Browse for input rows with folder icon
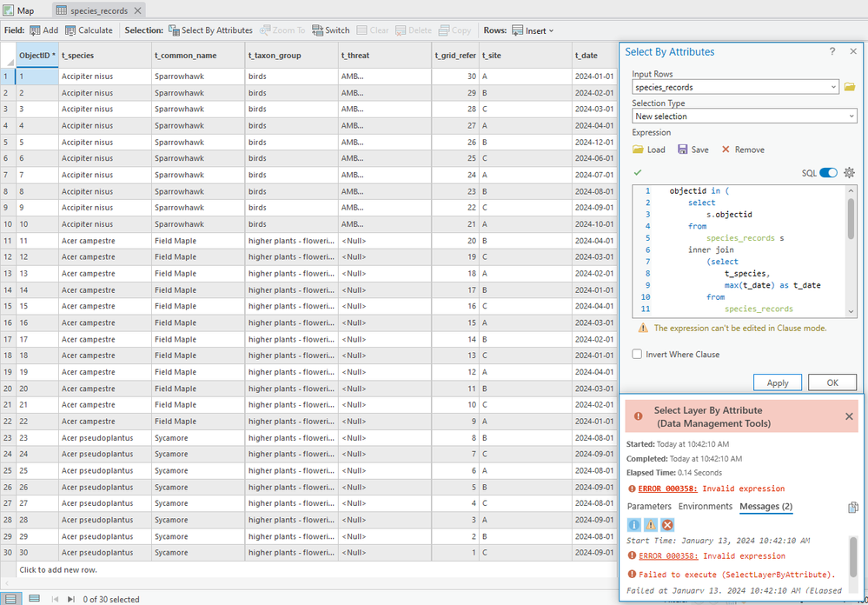This screenshot has height=605, width=868. (850, 87)
